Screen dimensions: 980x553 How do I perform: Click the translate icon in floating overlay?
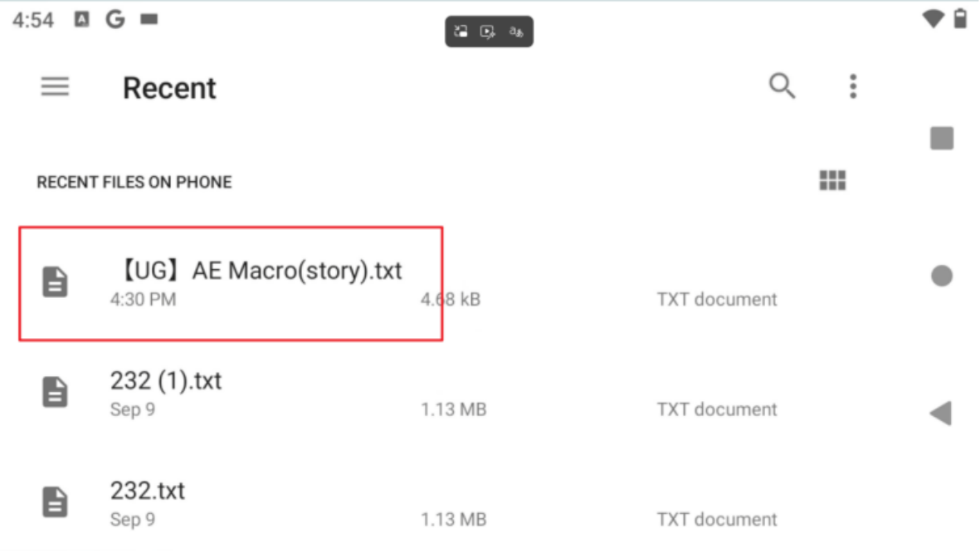(x=515, y=32)
